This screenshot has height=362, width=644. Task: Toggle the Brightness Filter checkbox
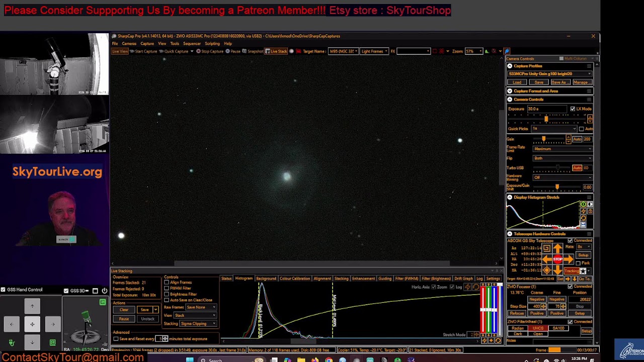(x=167, y=294)
